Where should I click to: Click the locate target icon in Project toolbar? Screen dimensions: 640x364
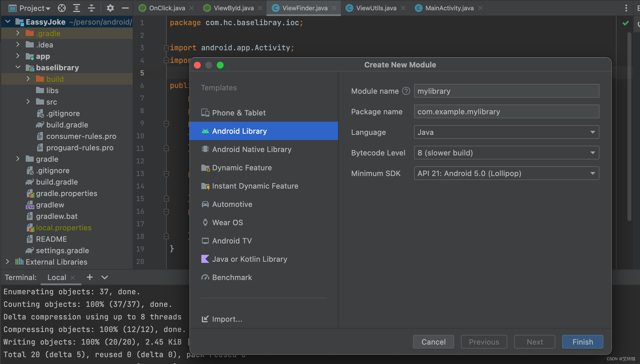point(61,8)
